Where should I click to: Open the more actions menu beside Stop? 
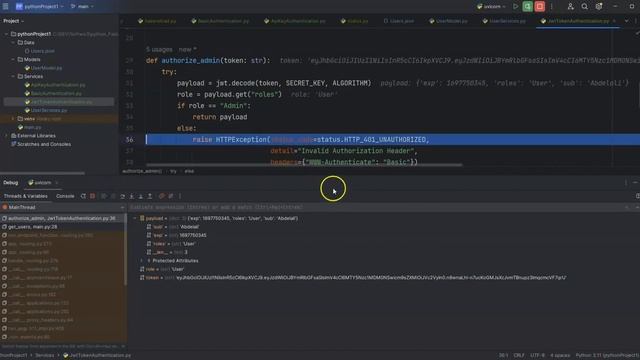pyautogui.click(x=551, y=7)
